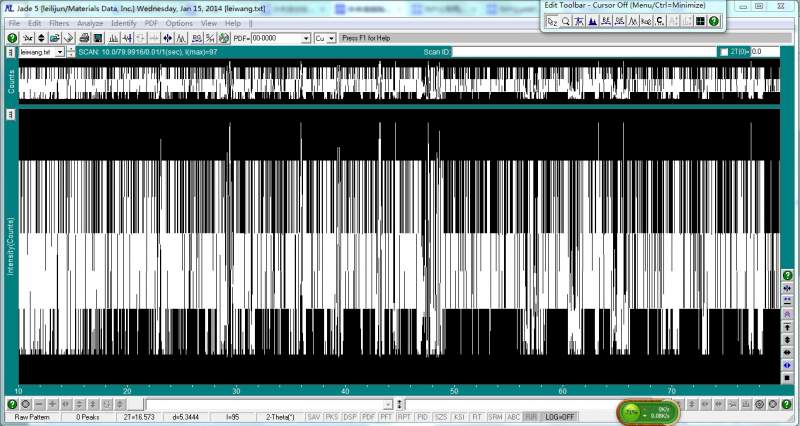The height and width of the screenshot is (426, 800).
Task: Click the 2T(0) value field showing 0.0
Action: [765, 52]
